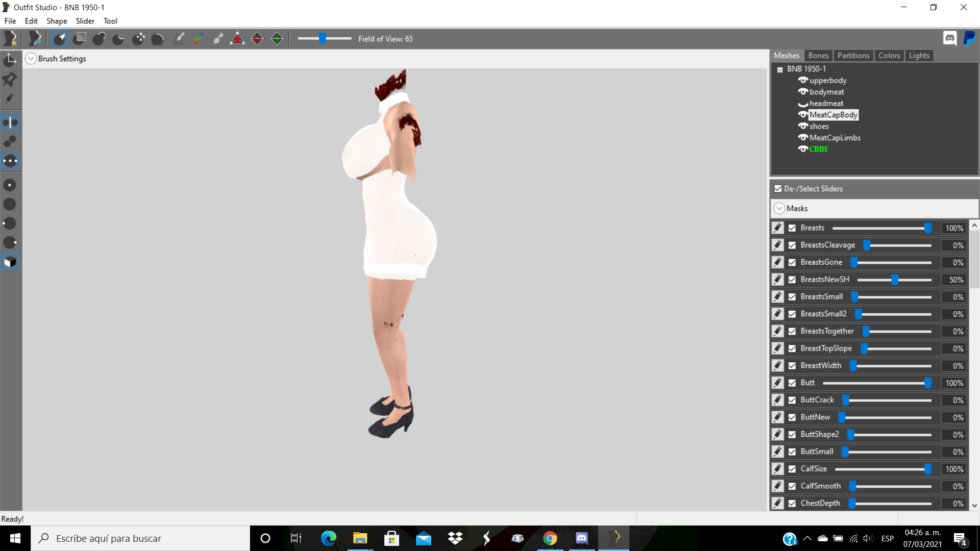This screenshot has height=551, width=980.
Task: Select the Smooth brush tool
Action: point(158,39)
